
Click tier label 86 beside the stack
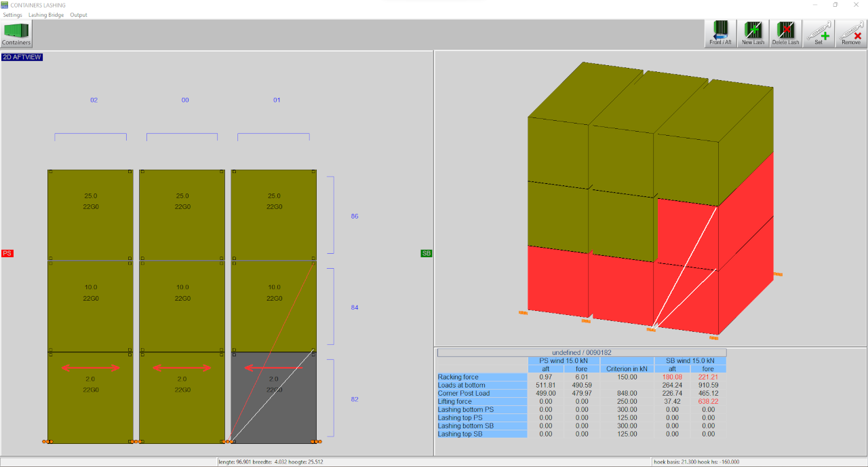pyautogui.click(x=355, y=217)
